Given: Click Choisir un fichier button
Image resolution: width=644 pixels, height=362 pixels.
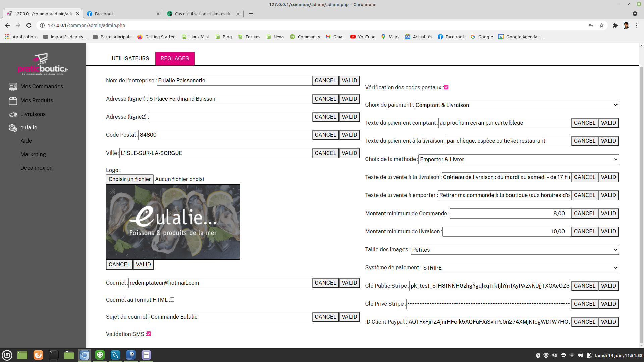Looking at the screenshot, I should 129,179.
